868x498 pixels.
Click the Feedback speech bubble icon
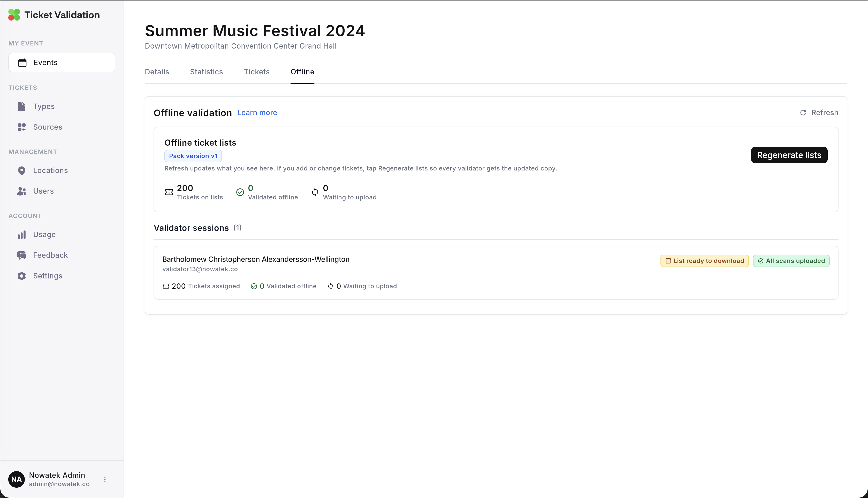[21, 255]
